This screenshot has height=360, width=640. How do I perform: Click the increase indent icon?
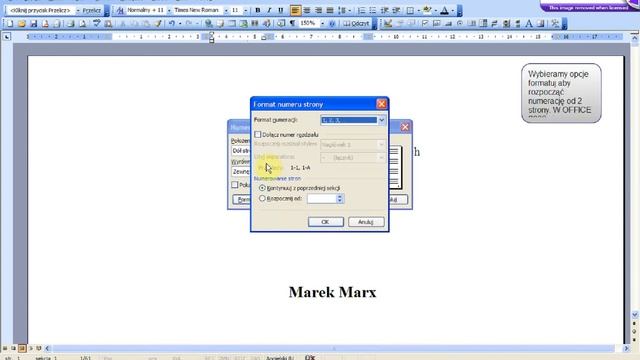pos(396,10)
